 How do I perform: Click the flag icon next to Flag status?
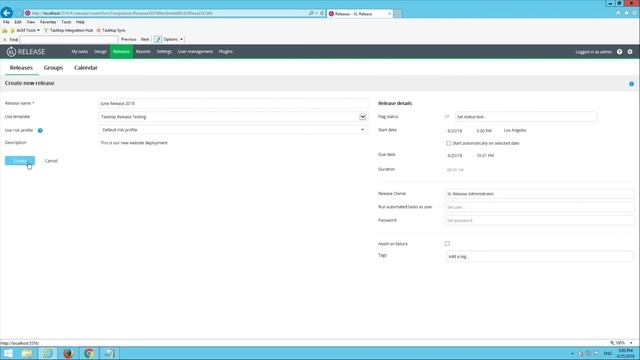(x=447, y=117)
